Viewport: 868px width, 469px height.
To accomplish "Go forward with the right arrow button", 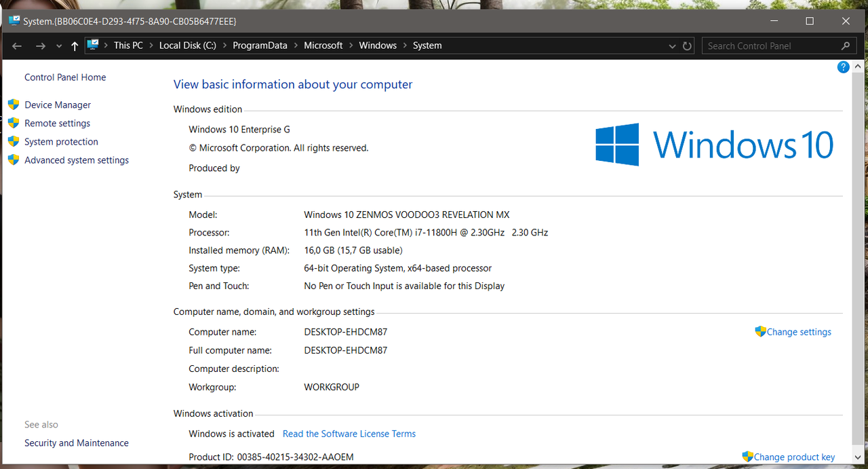I will coord(41,45).
